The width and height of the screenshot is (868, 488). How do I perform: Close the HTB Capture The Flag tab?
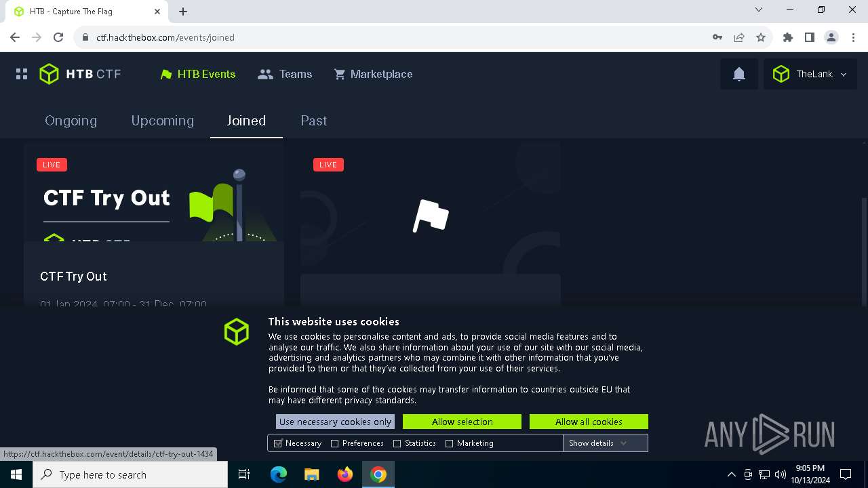[157, 12]
